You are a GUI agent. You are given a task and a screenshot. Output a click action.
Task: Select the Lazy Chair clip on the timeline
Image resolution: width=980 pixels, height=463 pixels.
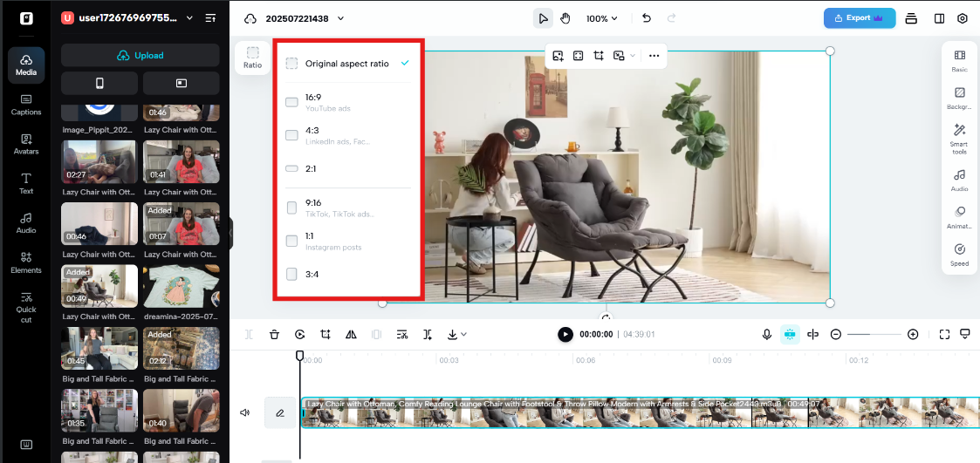click(640, 412)
